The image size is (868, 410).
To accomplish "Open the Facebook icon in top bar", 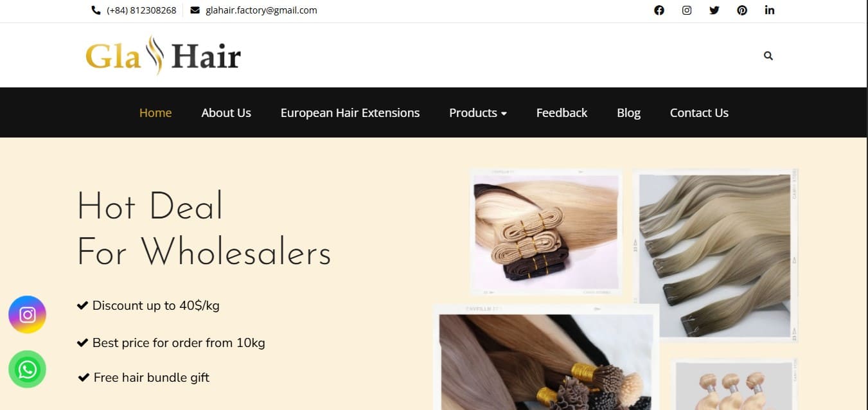I will click(x=659, y=10).
